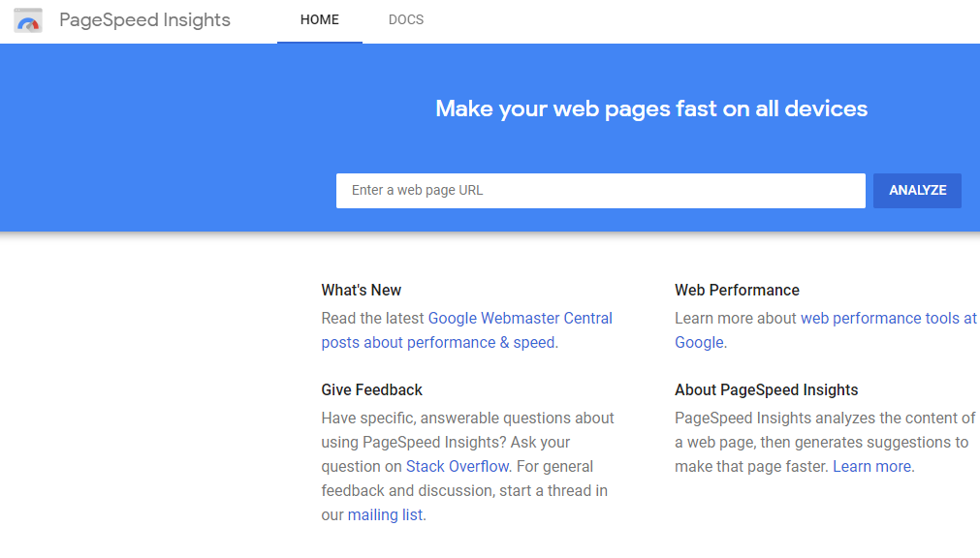Click the Give Feedback heading
Viewport: 980px width, 558px height.
372,389
